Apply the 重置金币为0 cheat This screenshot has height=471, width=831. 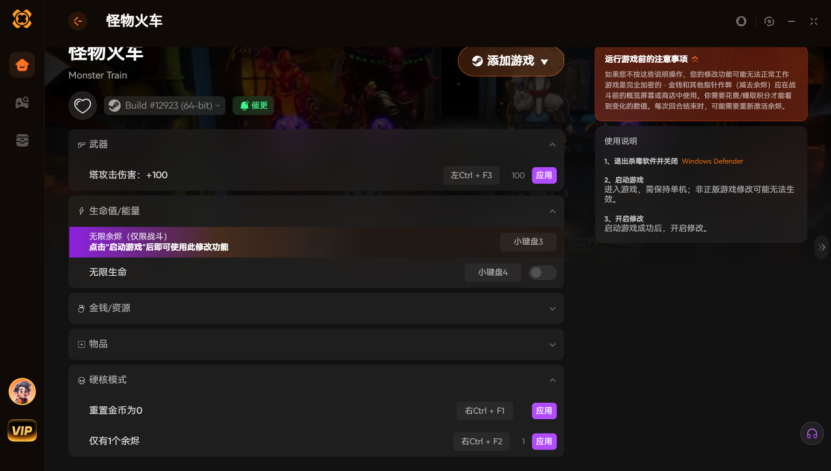[544, 410]
